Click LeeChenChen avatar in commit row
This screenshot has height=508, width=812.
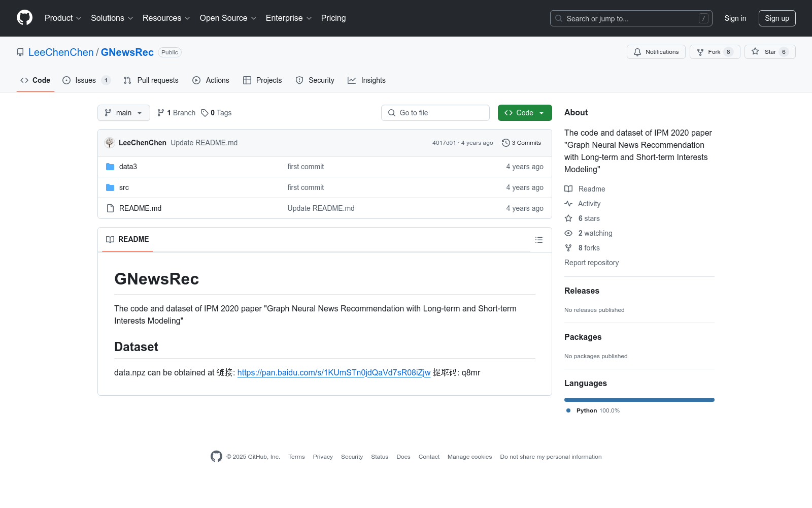(110, 143)
